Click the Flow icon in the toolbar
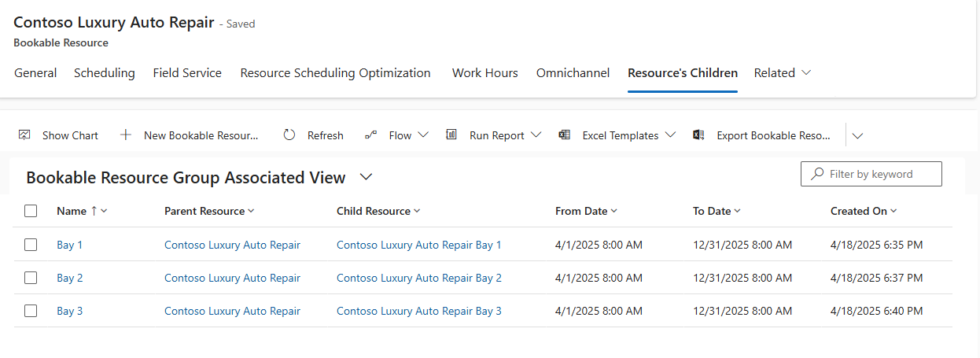This screenshot has height=358, width=980. coord(371,135)
